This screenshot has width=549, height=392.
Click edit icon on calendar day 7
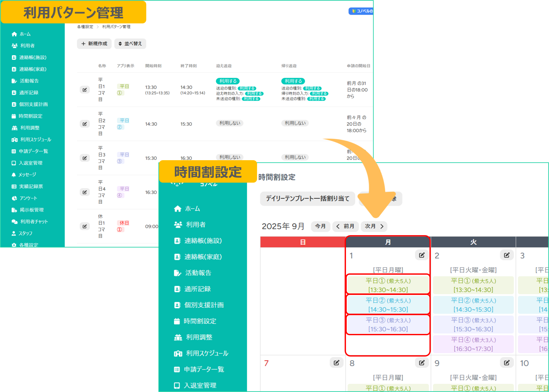tap(336, 363)
